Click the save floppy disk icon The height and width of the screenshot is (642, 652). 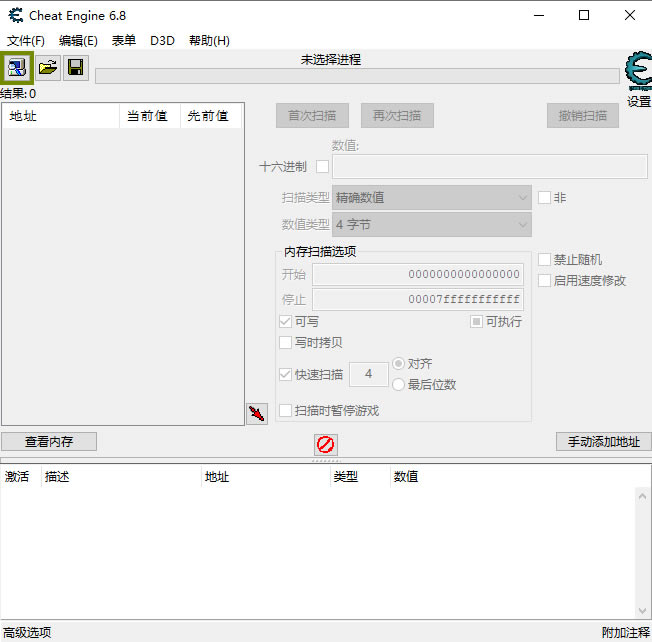coord(75,68)
